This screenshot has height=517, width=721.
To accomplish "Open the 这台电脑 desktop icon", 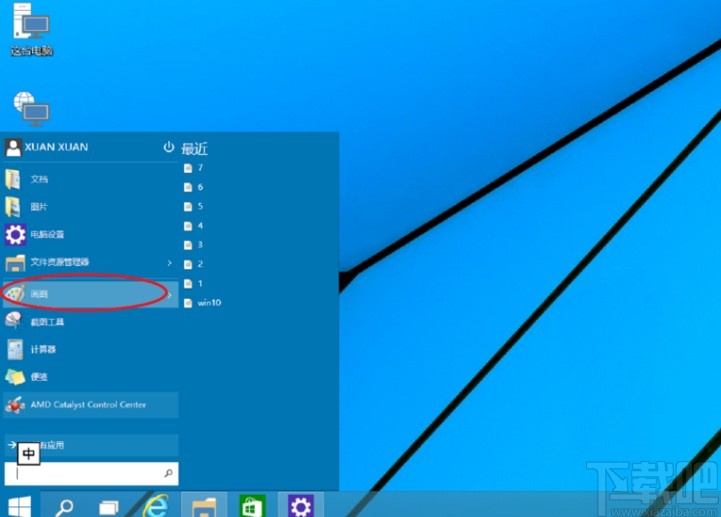I will (x=31, y=30).
